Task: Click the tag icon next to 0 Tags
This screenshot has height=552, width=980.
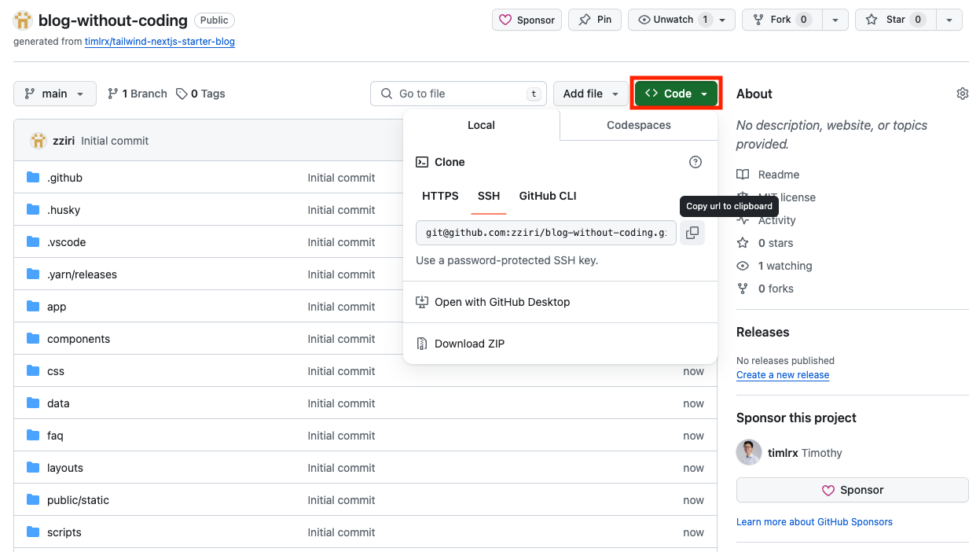Action: 182,94
